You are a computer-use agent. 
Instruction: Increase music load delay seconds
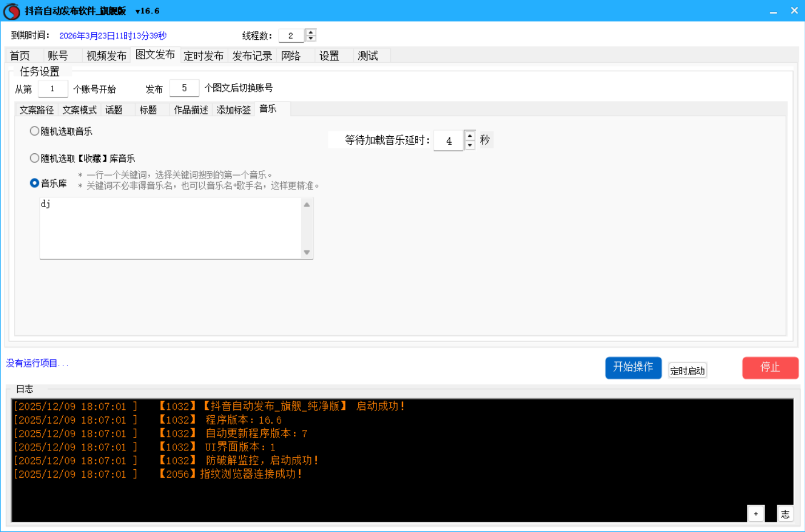[x=470, y=136]
